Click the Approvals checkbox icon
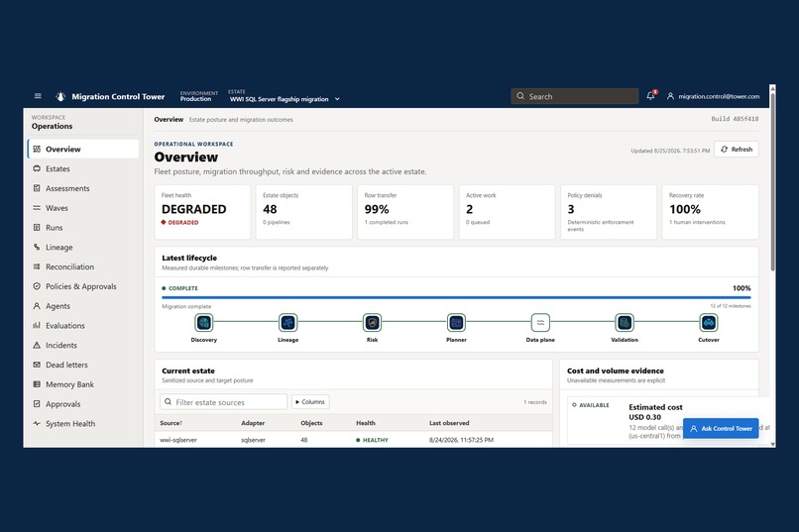Viewport: 799px width, 532px height. 37,404
